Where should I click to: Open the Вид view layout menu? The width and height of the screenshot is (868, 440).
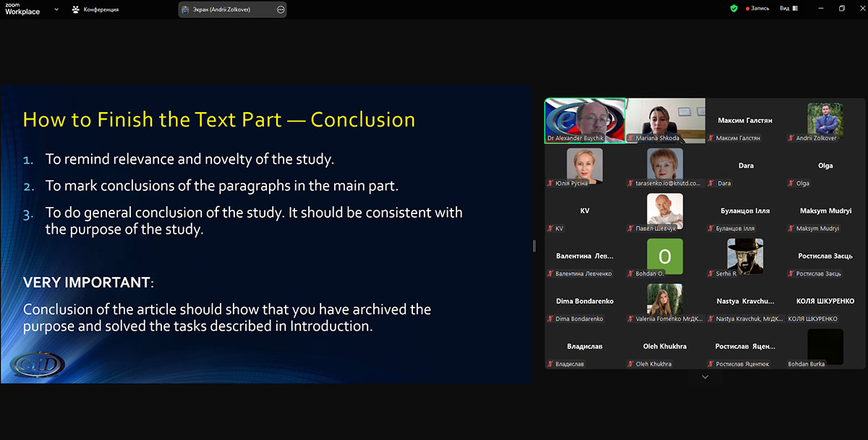pos(788,9)
